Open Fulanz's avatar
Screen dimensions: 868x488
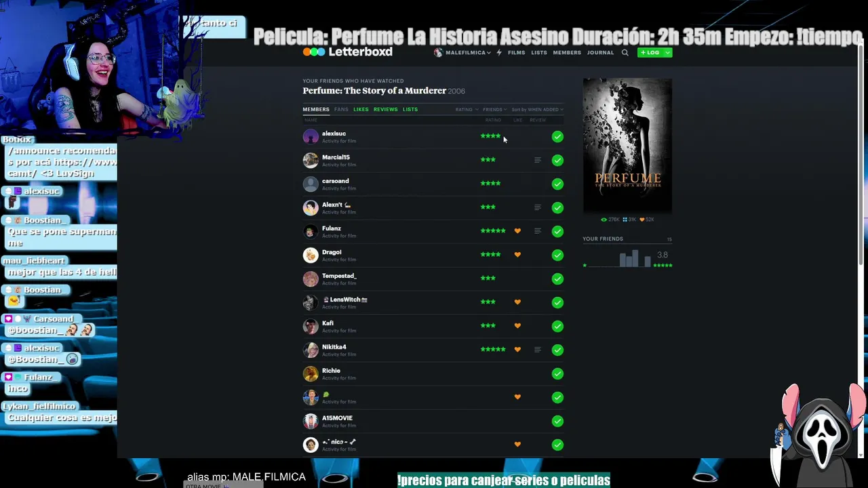311,231
